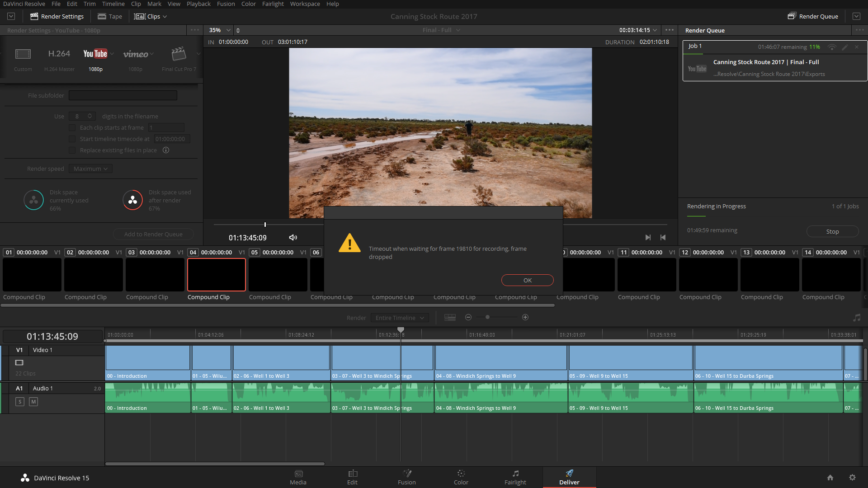This screenshot has width=868, height=488.
Task: Select clip 04 Compound Clip thumbnail
Action: tap(217, 275)
